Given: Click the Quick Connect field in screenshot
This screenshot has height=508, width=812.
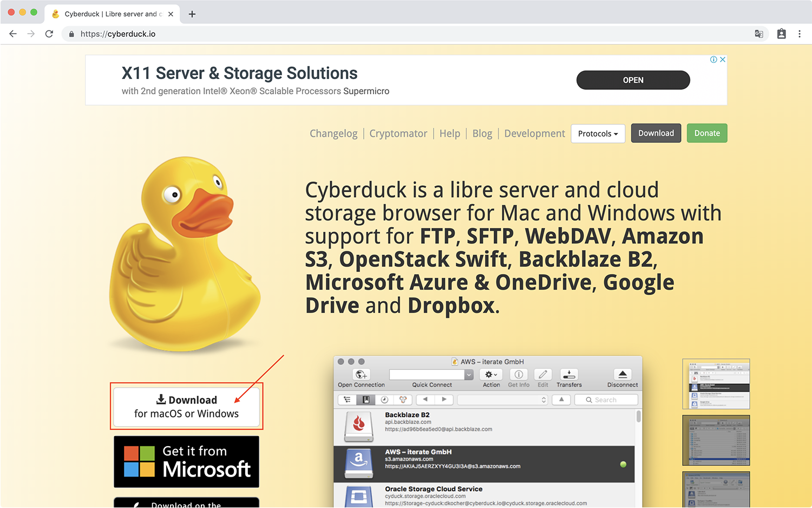Looking at the screenshot, I should [427, 375].
